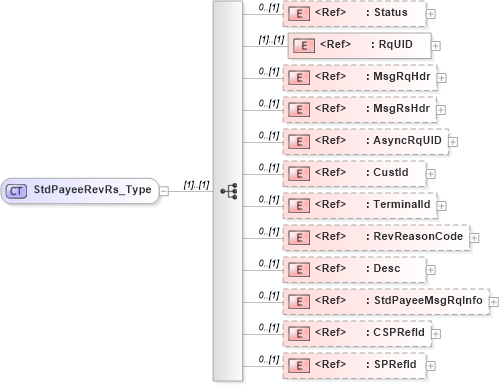The width and height of the screenshot is (499, 385).
Task: Click the 0..[1] cardinality beside Desc
Action: click(269, 264)
